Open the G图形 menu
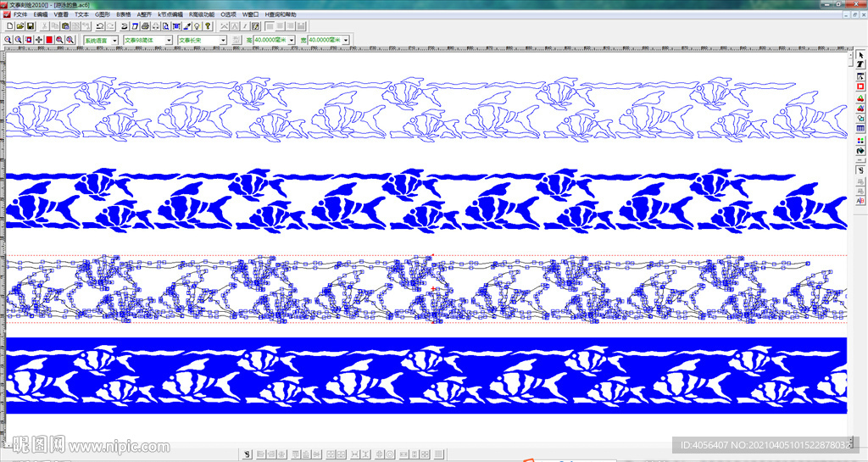 pos(102,14)
